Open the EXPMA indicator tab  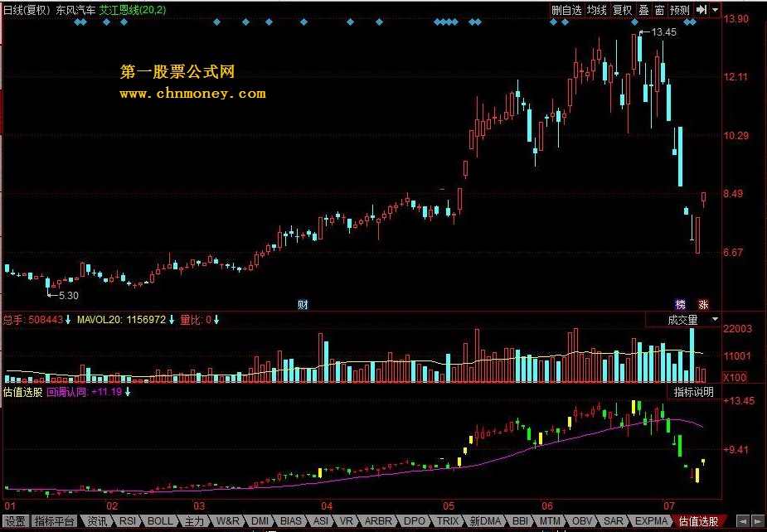pos(651,521)
